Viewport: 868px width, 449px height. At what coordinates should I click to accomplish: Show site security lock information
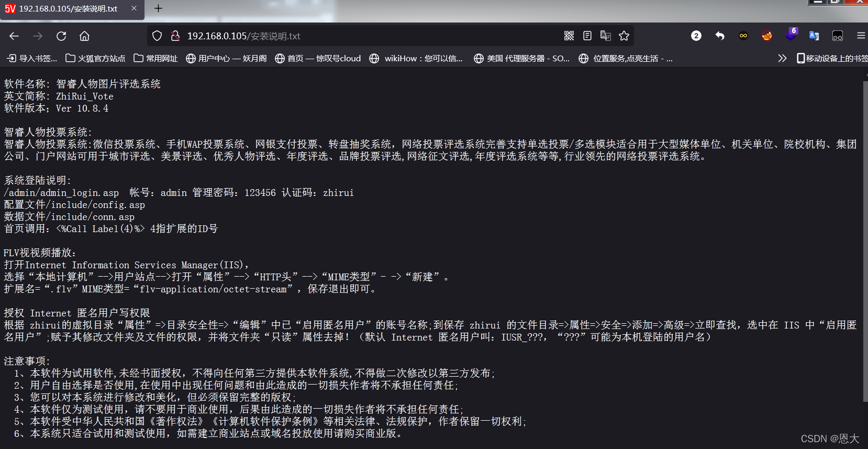click(x=175, y=36)
